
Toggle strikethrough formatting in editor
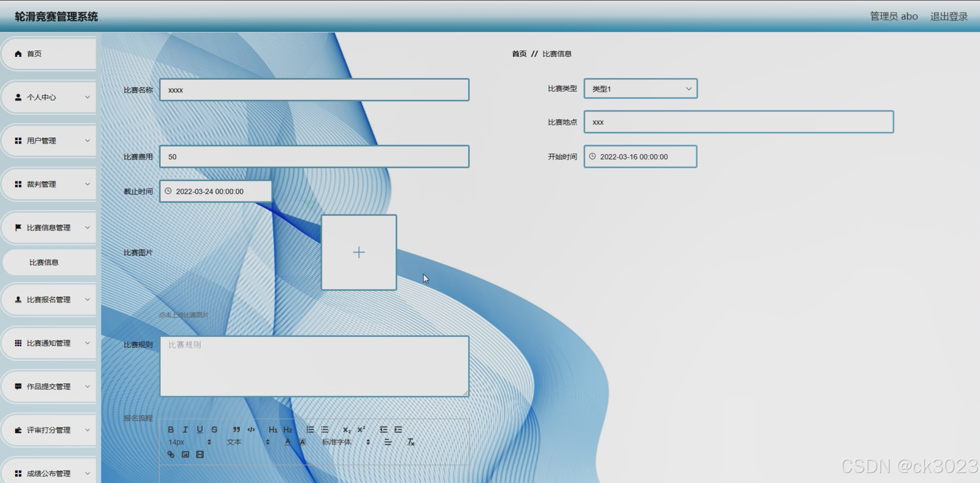pos(214,430)
